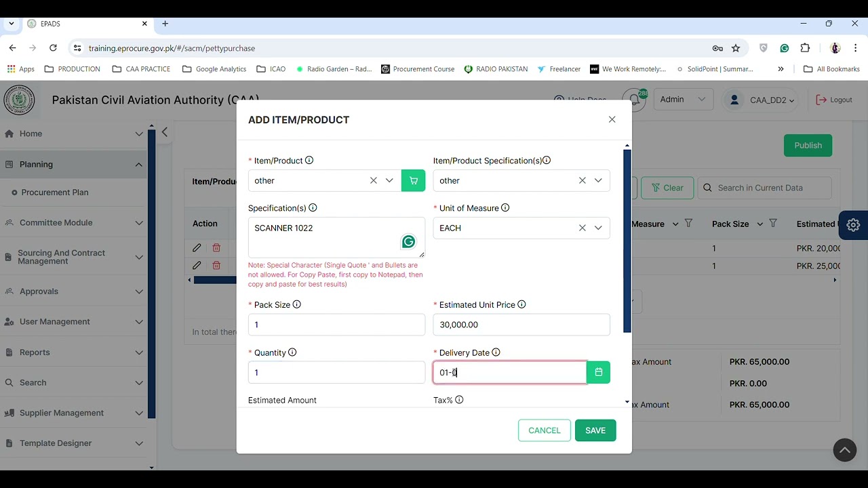Collapse the Planning menu section
868x488 pixels.
point(73,164)
